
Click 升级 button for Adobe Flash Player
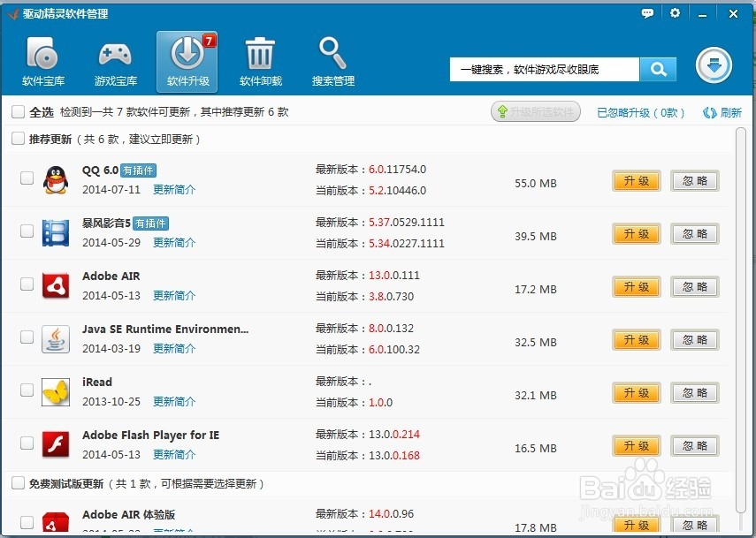pos(637,446)
